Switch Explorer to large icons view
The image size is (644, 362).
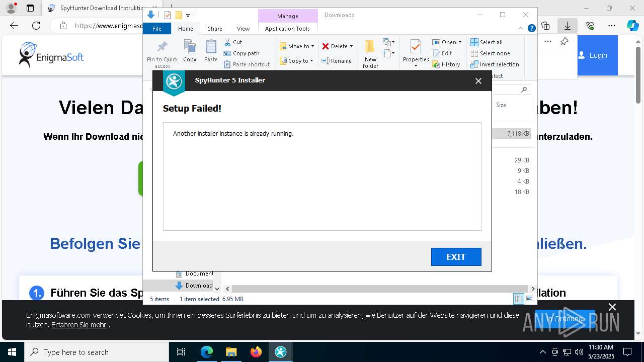coord(530,299)
